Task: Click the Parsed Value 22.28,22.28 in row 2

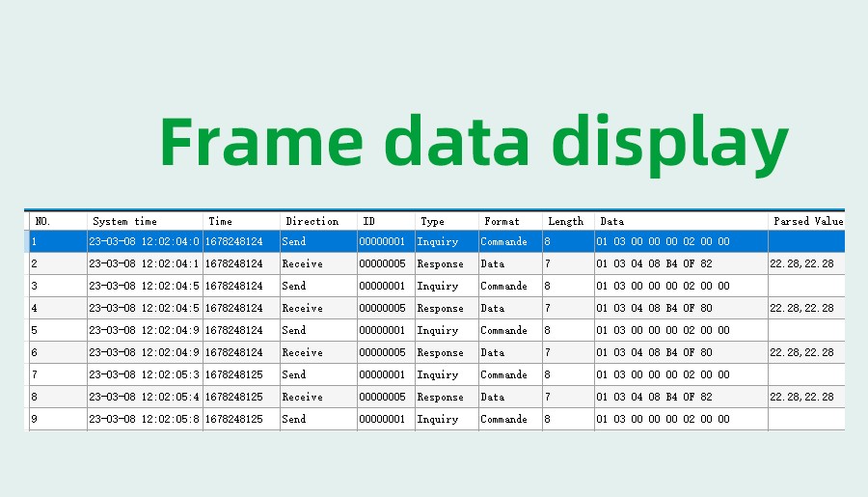Action: [801, 263]
